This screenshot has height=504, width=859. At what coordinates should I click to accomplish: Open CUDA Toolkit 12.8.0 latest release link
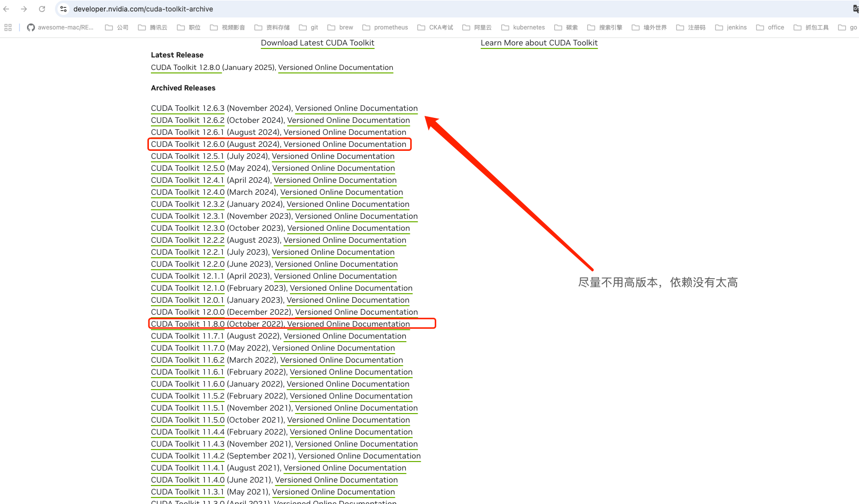coord(185,67)
